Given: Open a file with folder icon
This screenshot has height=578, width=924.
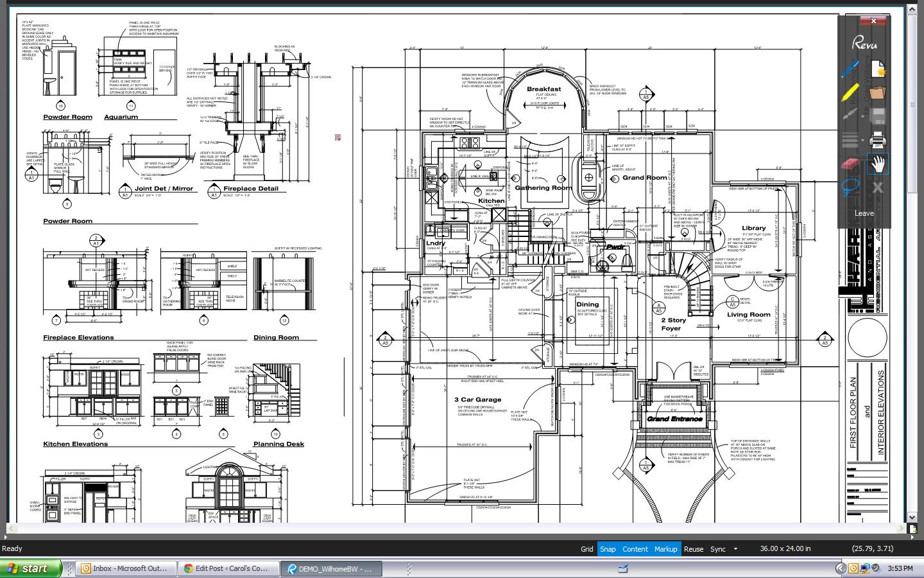Looking at the screenshot, I should click(x=877, y=93).
